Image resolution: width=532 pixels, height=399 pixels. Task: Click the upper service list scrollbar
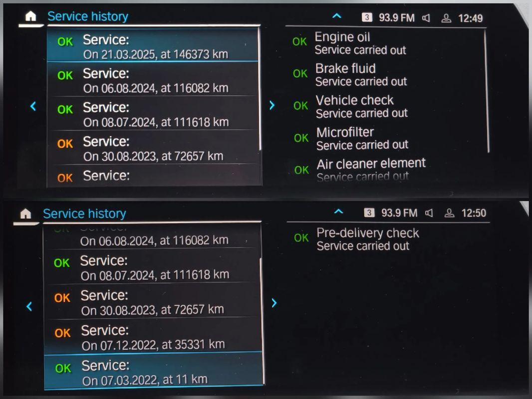[x=260, y=89]
